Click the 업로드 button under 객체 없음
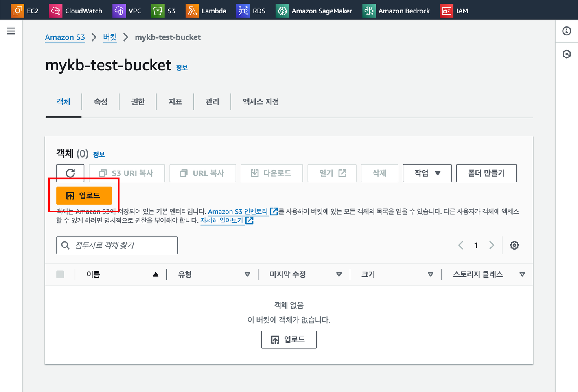Viewport: 578px width, 392px height. click(x=289, y=339)
